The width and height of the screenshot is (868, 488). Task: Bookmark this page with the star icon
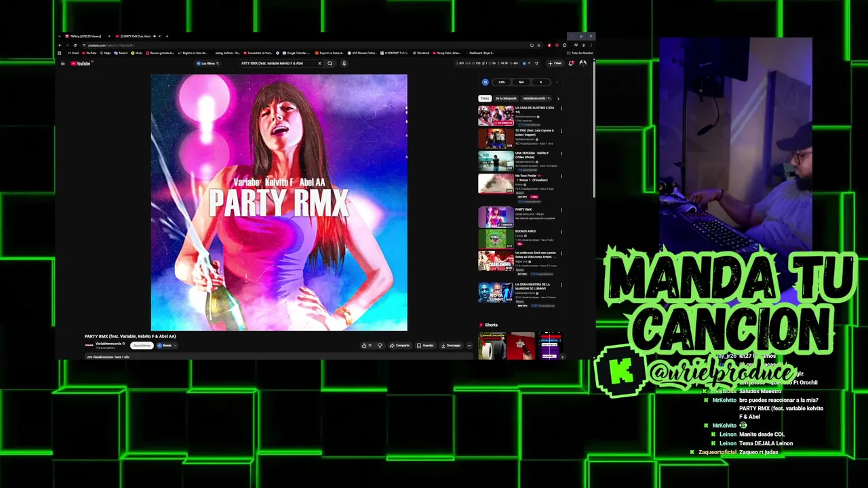[x=538, y=45]
